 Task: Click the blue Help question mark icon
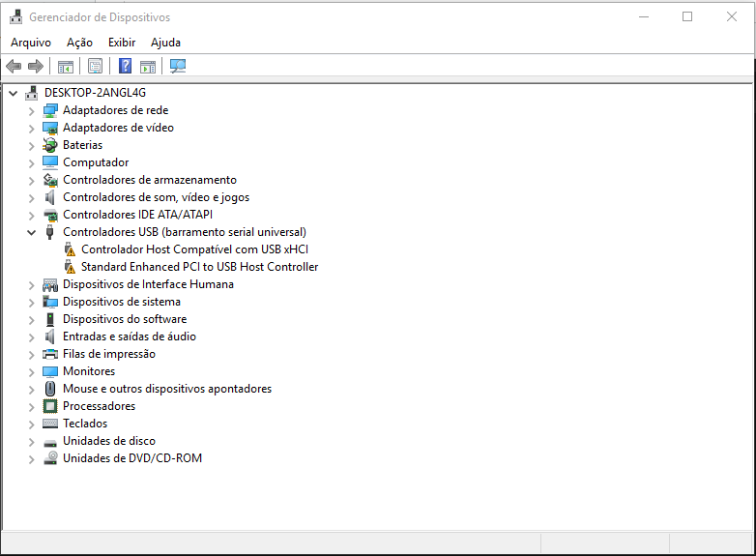126,66
